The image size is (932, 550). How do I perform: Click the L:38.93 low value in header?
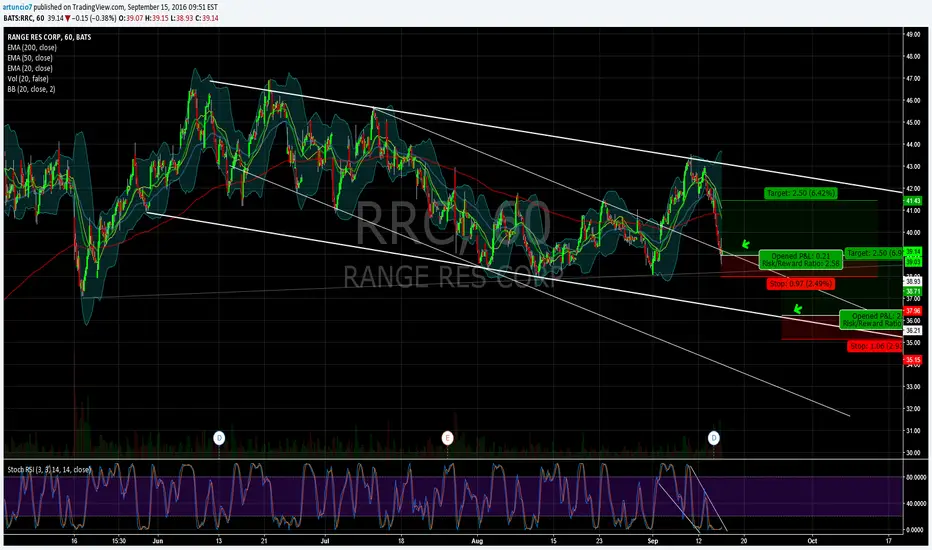[x=182, y=18]
